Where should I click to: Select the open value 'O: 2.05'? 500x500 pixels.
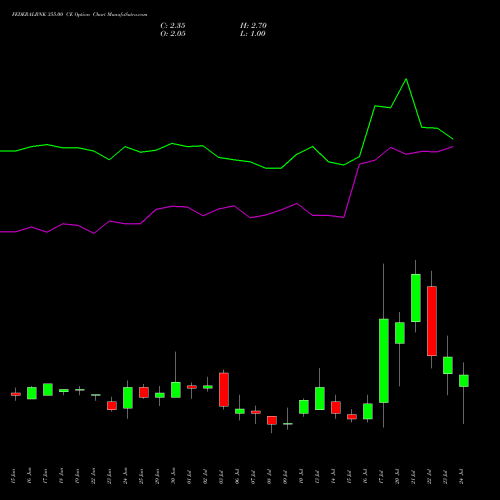pyautogui.click(x=173, y=34)
